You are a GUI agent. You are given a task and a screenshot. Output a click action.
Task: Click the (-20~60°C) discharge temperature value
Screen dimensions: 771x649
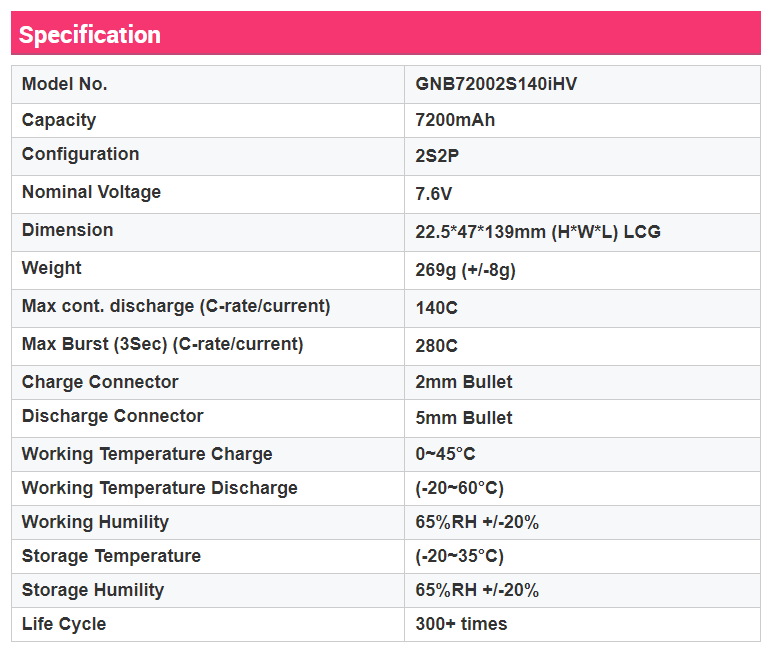[x=459, y=488]
